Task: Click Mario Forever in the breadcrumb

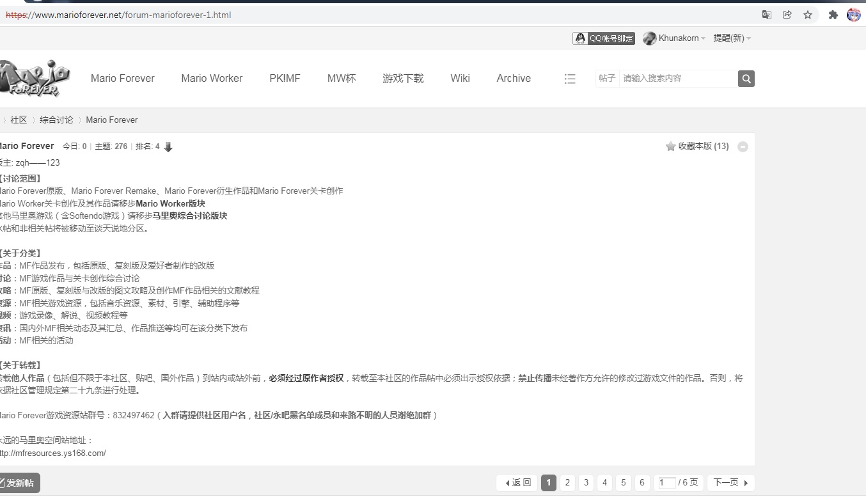Action: point(112,120)
